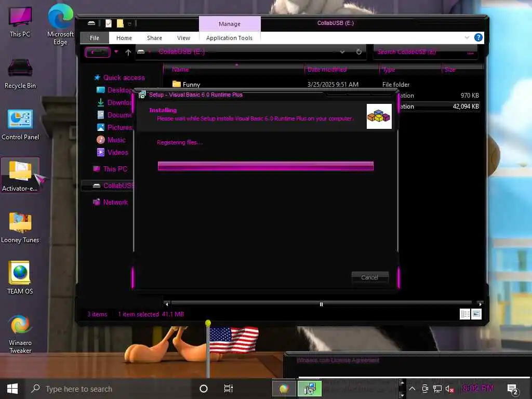This screenshot has width=532, height=399.
Task: Open Control Panel desktop icon
Action: (20, 125)
